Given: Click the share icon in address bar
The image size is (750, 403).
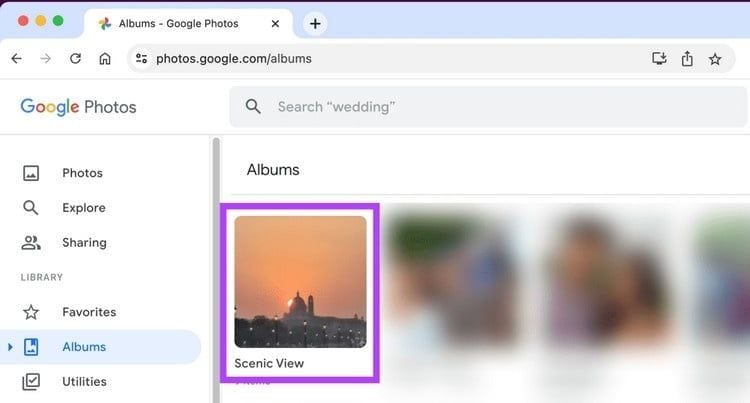Looking at the screenshot, I should pyautogui.click(x=687, y=59).
